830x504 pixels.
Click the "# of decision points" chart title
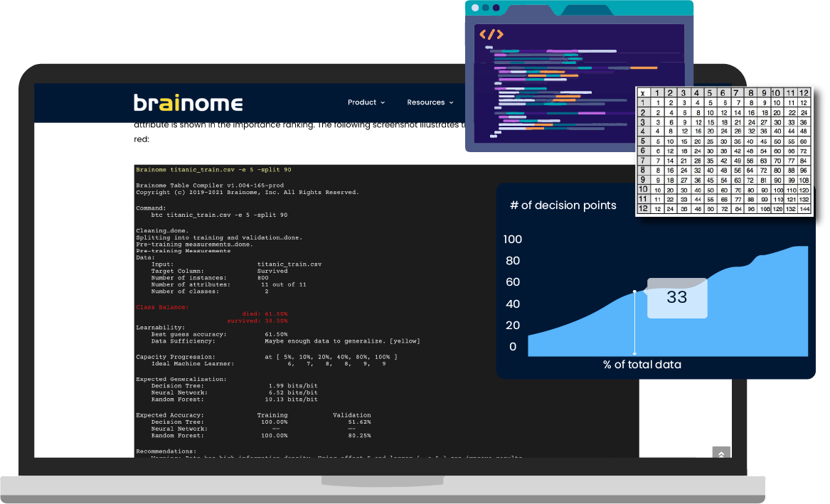(563, 205)
